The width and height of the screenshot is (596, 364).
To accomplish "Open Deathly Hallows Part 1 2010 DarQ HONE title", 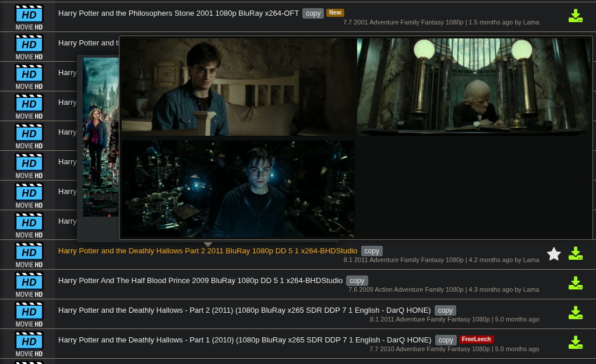I will point(245,340).
